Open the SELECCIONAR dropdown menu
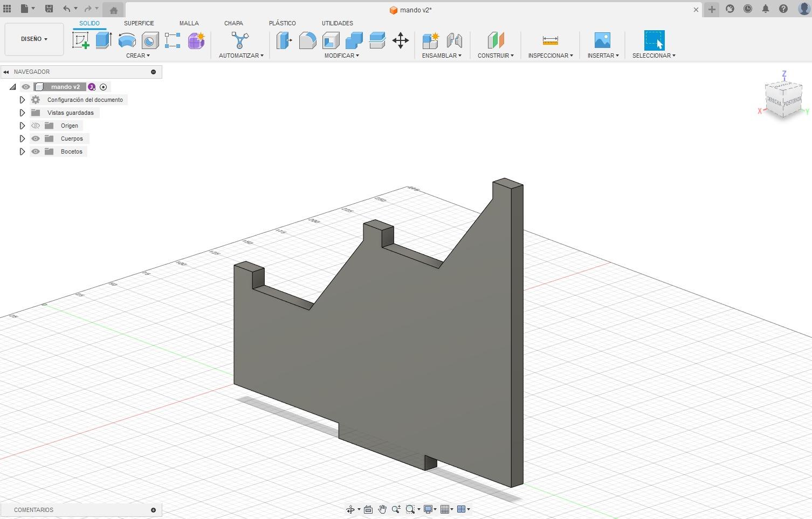 (x=653, y=56)
